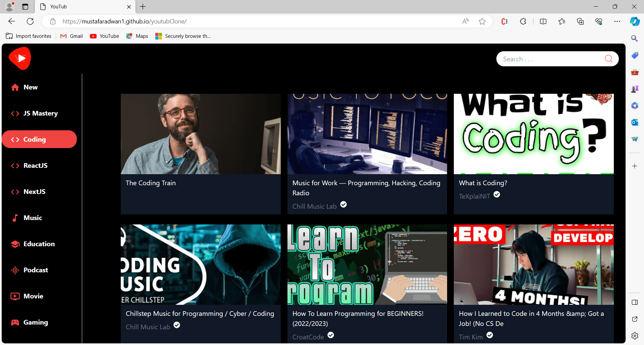The height and width of the screenshot is (345, 644).
Task: Click CroatCode channel name
Action: pos(308,337)
